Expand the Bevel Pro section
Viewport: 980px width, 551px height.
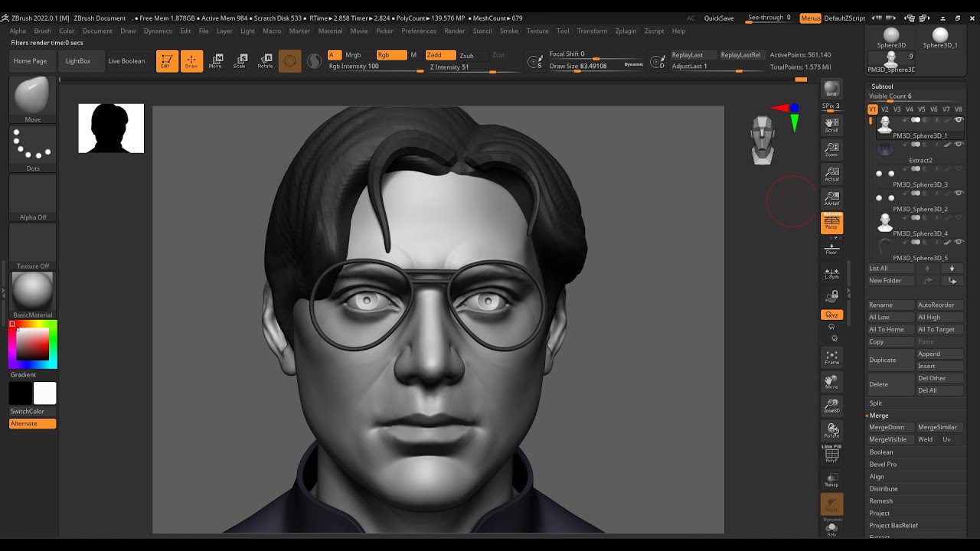point(883,465)
